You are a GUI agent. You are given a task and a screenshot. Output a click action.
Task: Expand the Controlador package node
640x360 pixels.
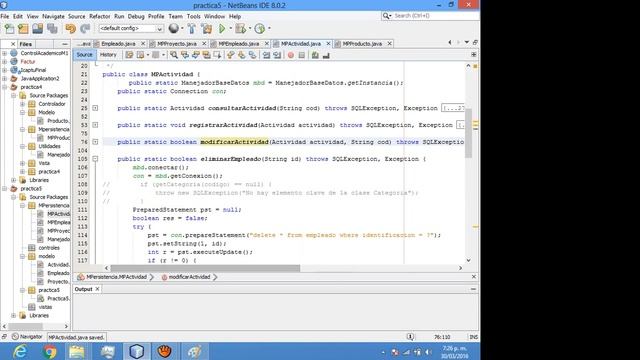click(x=22, y=104)
